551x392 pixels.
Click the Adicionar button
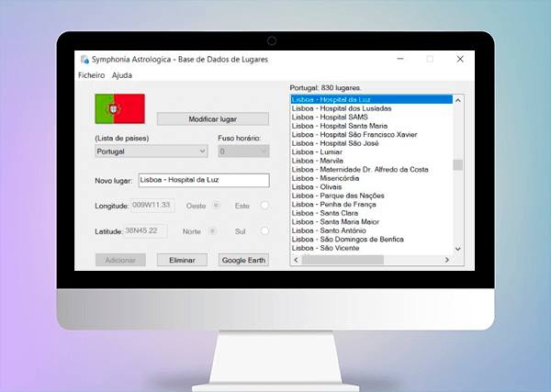(x=120, y=260)
